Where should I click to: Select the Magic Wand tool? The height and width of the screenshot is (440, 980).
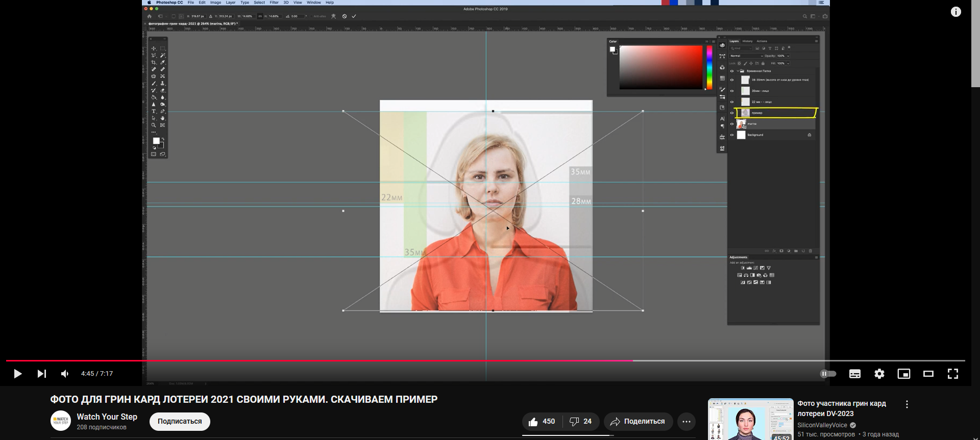click(x=163, y=55)
